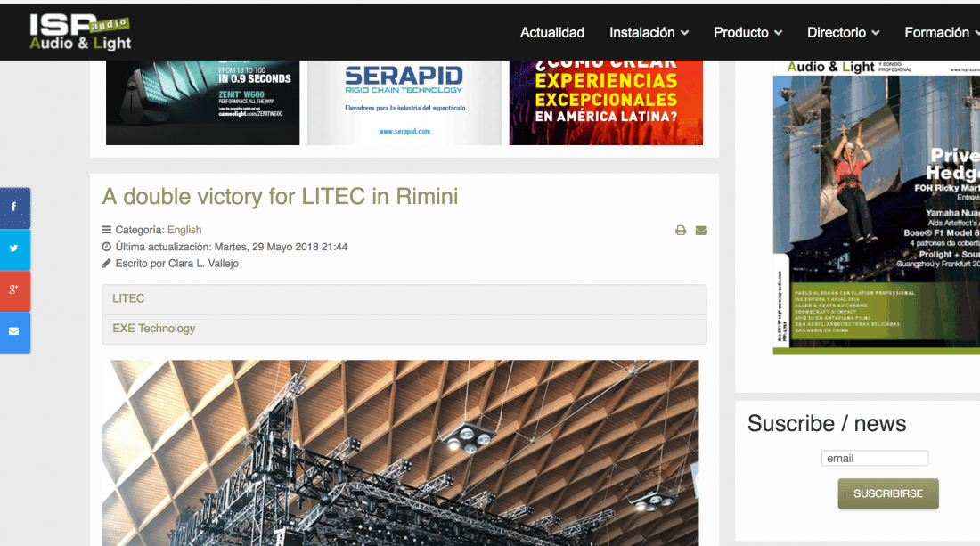980x546 pixels.
Task: Focus the email subscription field
Action: (874, 458)
